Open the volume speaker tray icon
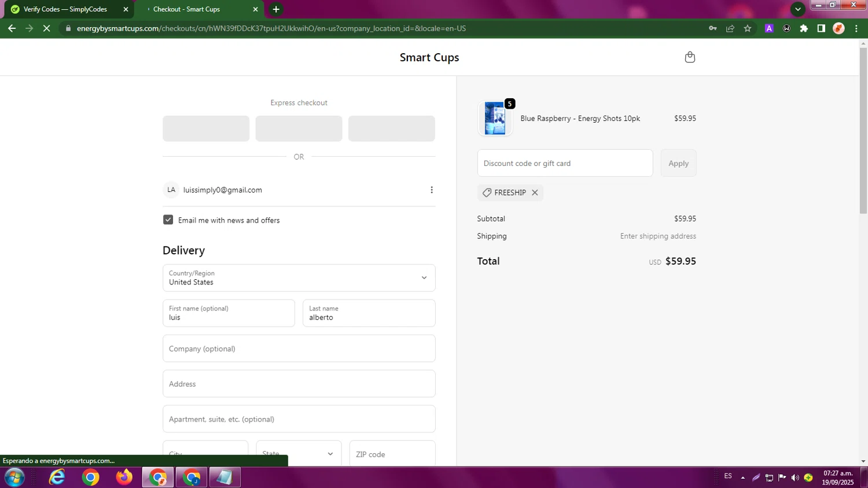The height and width of the screenshot is (488, 868). 795,478
